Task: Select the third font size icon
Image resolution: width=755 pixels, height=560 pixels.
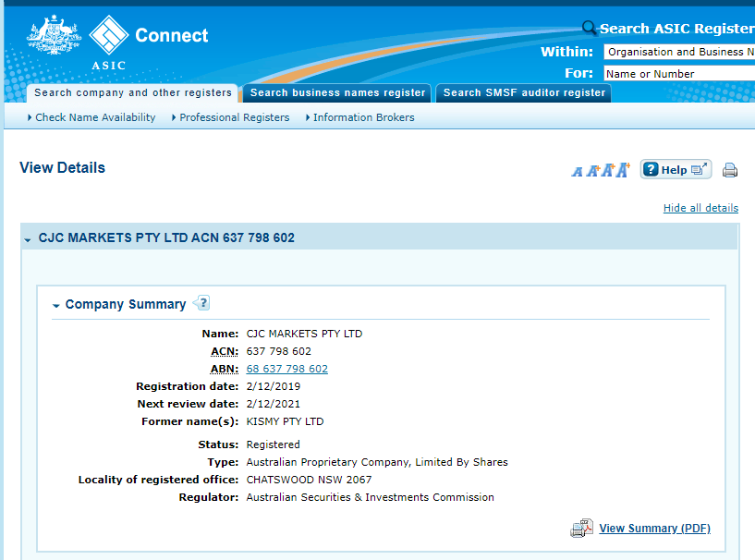Action: click(x=608, y=170)
